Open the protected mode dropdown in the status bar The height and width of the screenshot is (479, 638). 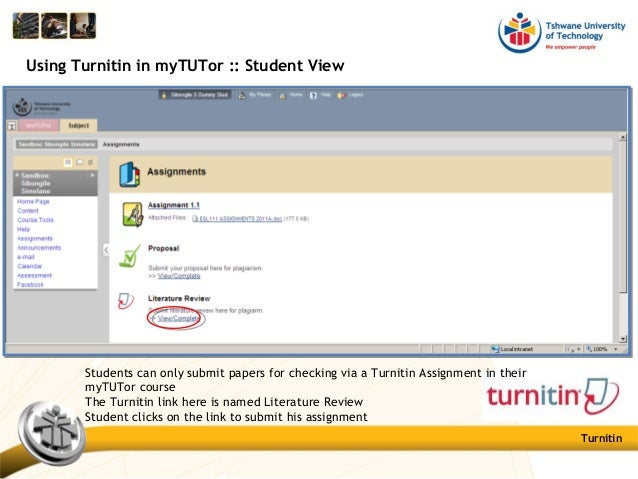pyautogui.click(x=578, y=349)
